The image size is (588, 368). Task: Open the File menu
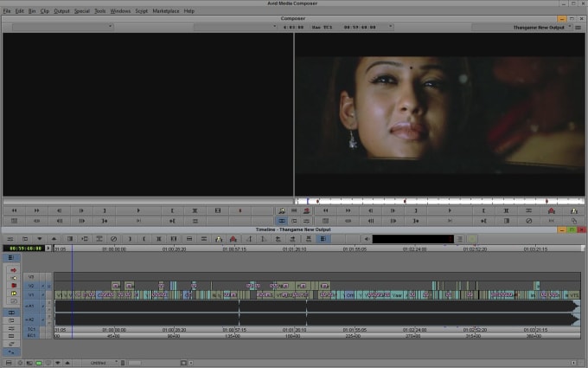[x=7, y=11]
